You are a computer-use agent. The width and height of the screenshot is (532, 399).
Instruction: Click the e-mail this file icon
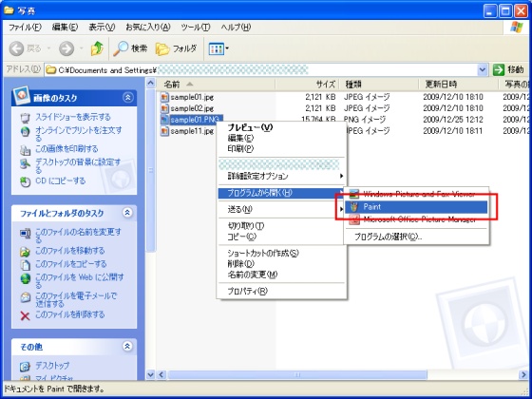(x=26, y=297)
